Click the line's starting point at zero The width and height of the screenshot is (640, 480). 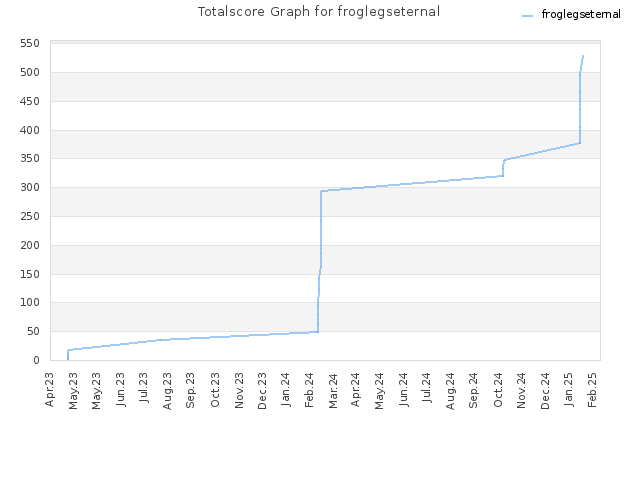[68, 360]
